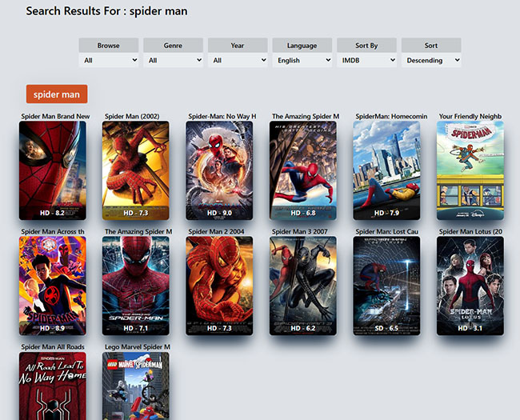The width and height of the screenshot is (520, 420).
Task: Click the 'Lego Marvel Spider M' title text
Action: coord(138,346)
